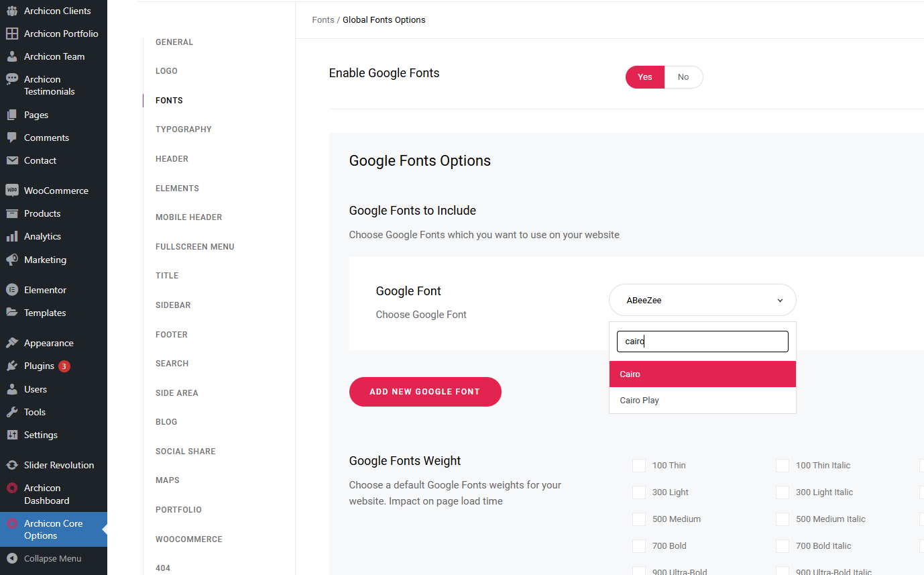Collapse the ABeeZee Google Font dropdown

pyautogui.click(x=702, y=301)
